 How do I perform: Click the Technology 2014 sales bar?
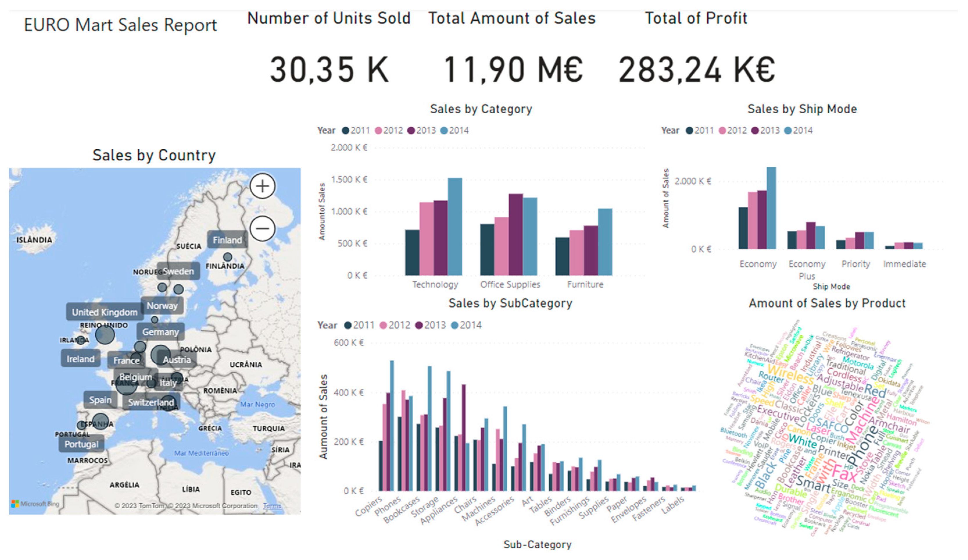click(x=455, y=227)
